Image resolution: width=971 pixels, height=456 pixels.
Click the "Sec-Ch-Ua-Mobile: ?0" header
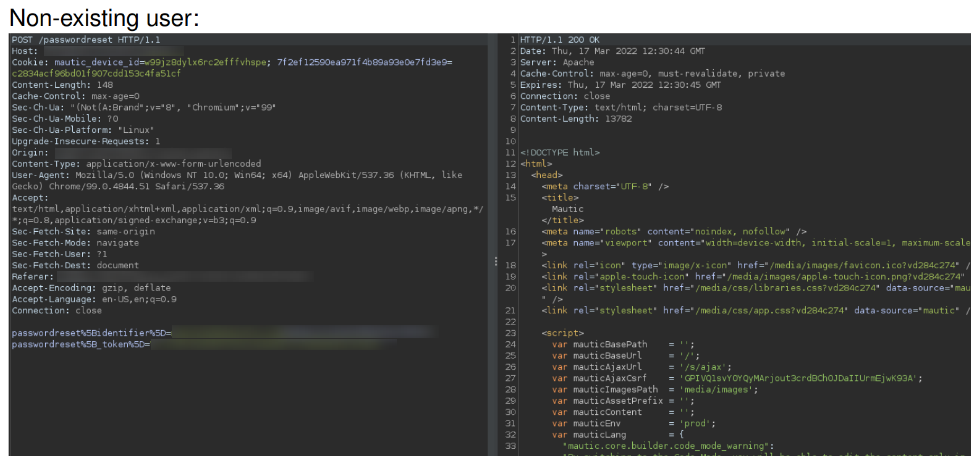click(x=65, y=118)
